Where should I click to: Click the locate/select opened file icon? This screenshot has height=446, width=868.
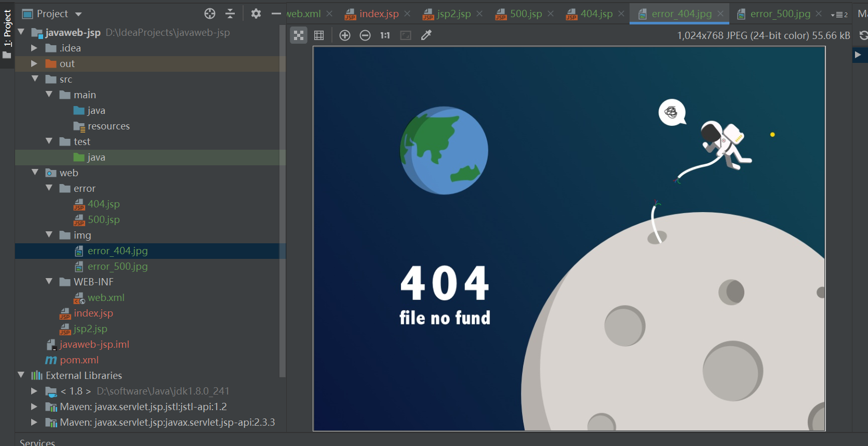tap(210, 14)
